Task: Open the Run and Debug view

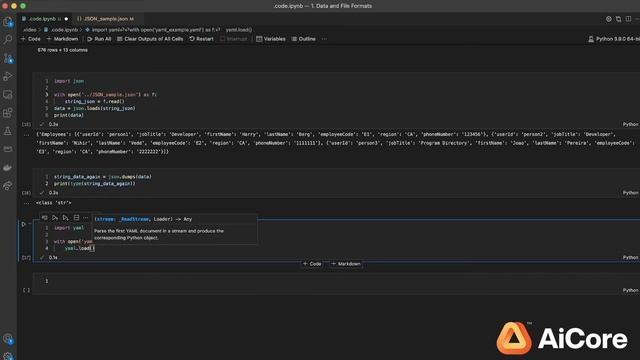Action: (8, 76)
